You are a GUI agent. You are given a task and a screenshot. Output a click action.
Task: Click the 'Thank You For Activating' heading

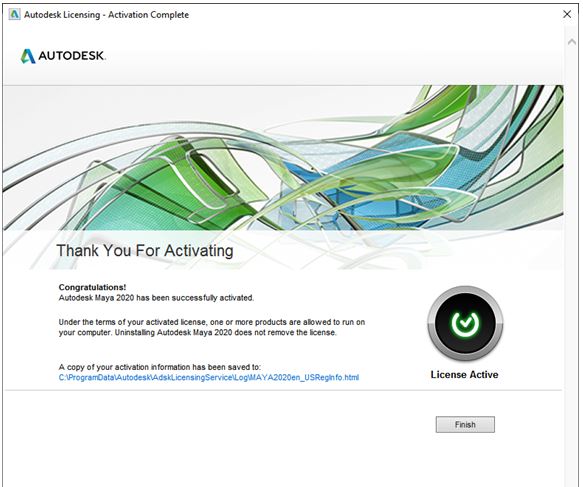coord(145,251)
